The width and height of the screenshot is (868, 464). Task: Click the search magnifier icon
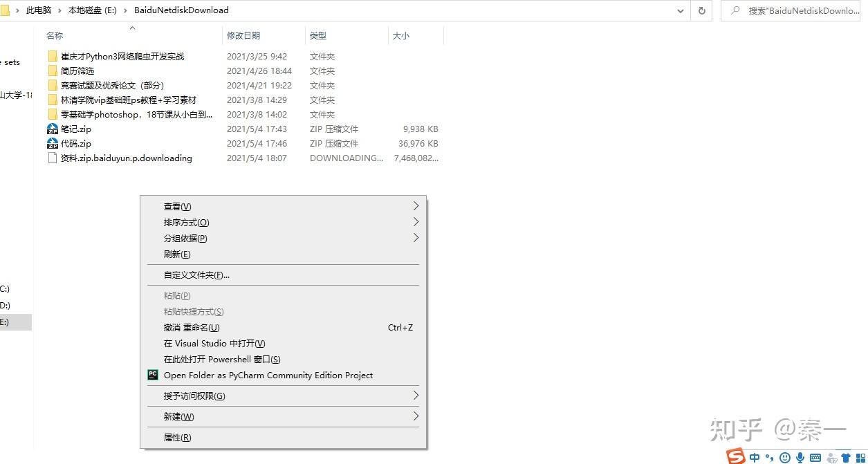pyautogui.click(x=735, y=10)
